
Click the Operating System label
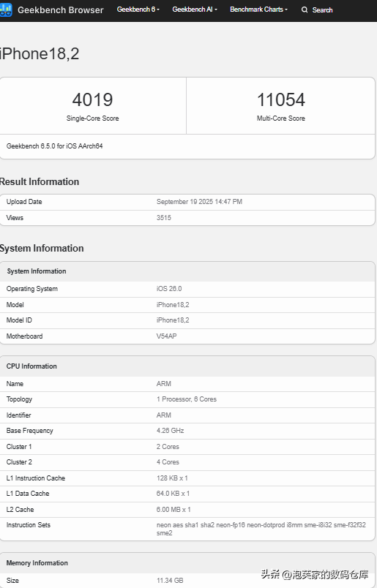32,289
